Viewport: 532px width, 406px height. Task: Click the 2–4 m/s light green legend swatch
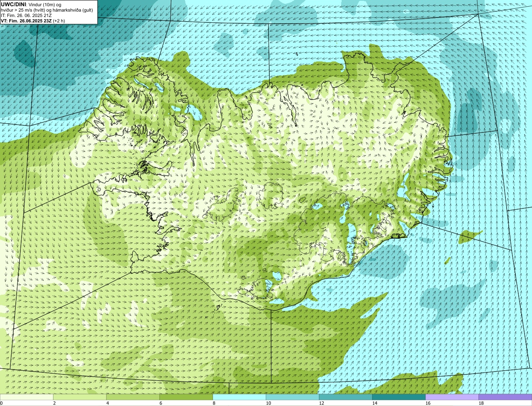80,397
